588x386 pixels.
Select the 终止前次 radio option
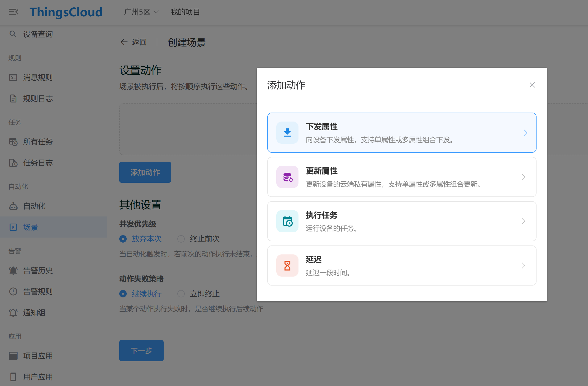(x=181, y=239)
